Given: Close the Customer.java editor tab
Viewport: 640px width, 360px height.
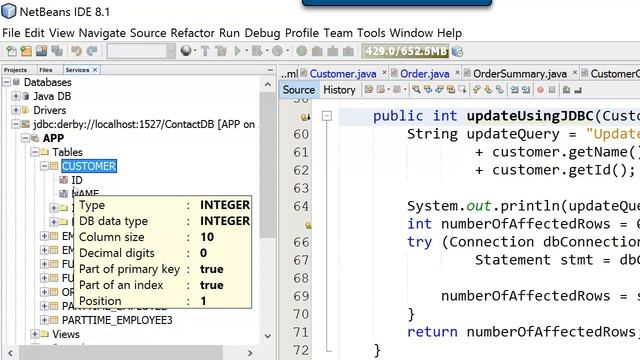Looking at the screenshot, I should [384, 73].
